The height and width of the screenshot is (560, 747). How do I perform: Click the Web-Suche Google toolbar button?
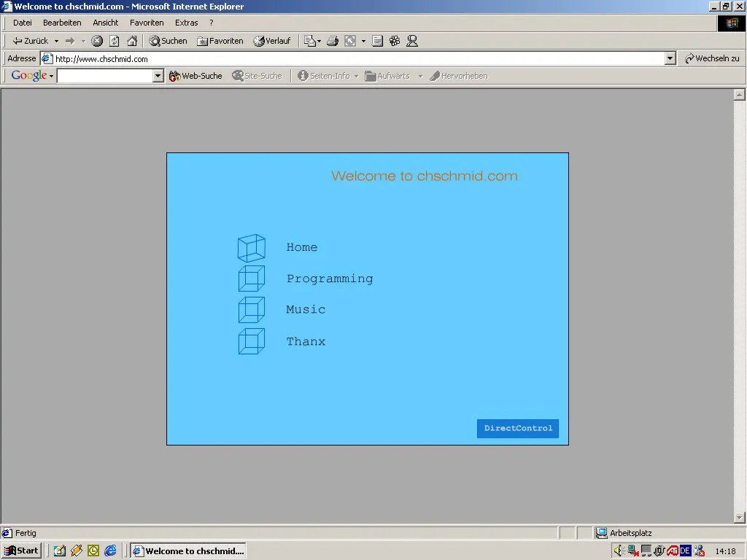coord(196,76)
